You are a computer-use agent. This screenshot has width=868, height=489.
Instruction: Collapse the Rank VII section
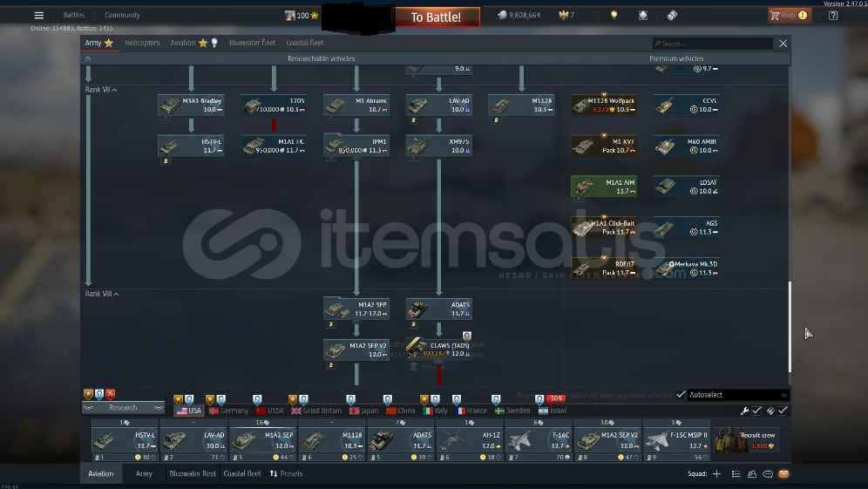(x=101, y=90)
